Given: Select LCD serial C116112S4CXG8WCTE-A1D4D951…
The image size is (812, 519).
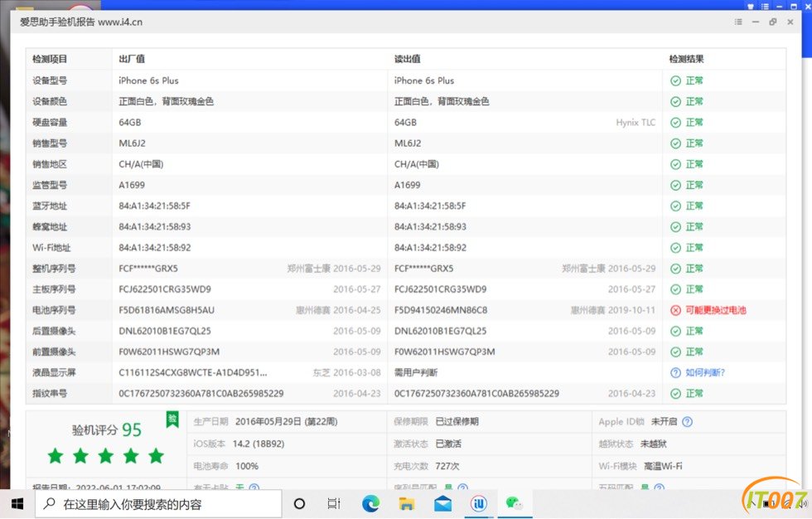Looking at the screenshot, I should click(192, 373).
